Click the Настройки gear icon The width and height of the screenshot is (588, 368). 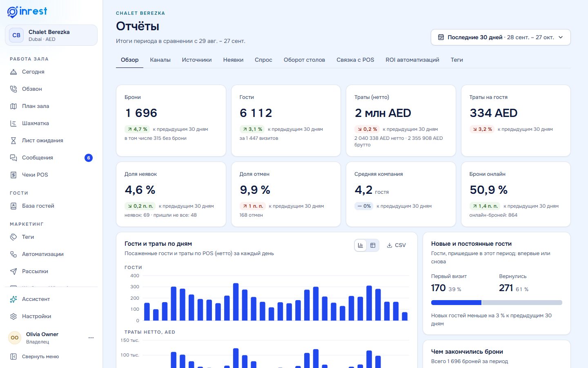(x=13, y=316)
